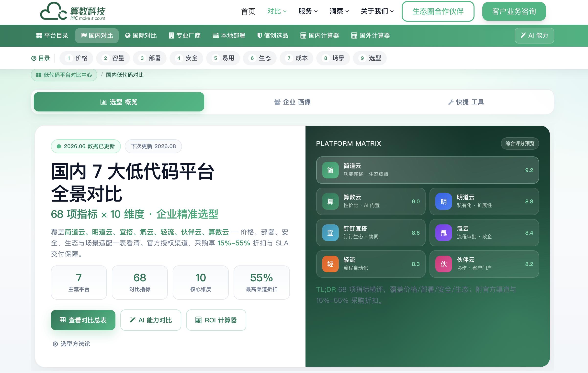This screenshot has height=373, width=588.
Task: Open the ROI 计算器 button
Action: (216, 320)
